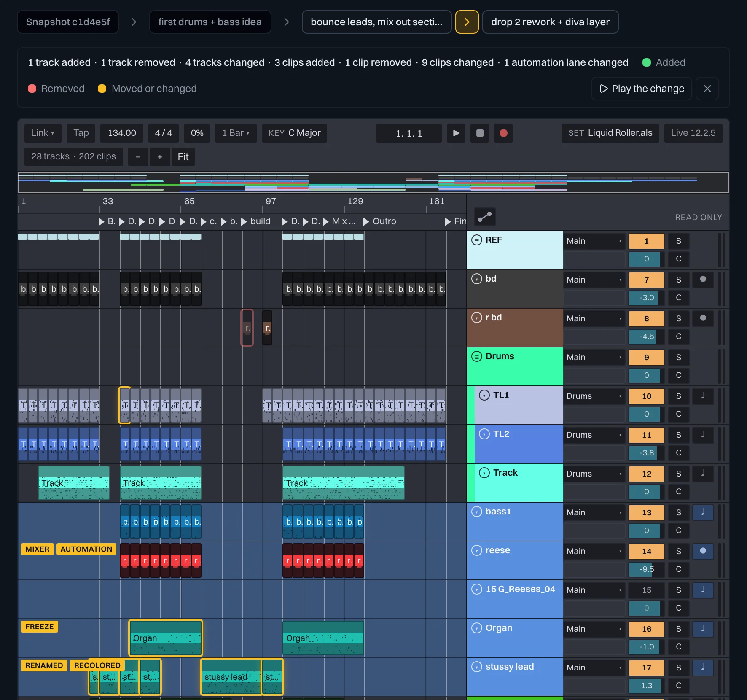Toggle arm button on r bd track
747x700 pixels.
[703, 318]
